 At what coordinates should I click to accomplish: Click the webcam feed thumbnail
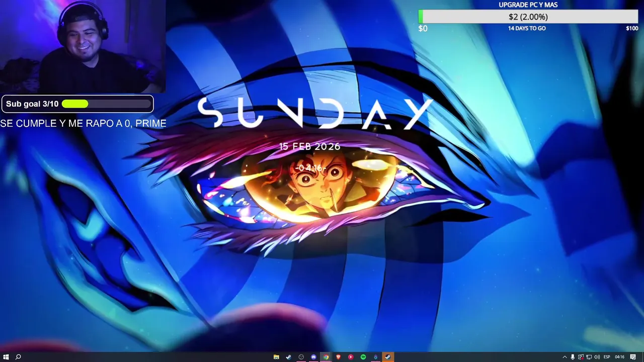[x=83, y=46]
